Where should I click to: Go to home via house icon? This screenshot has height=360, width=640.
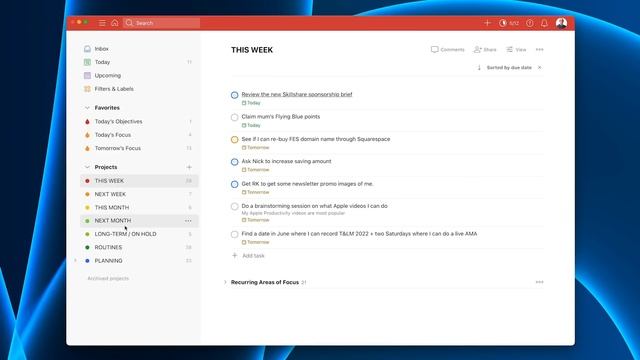point(115,23)
